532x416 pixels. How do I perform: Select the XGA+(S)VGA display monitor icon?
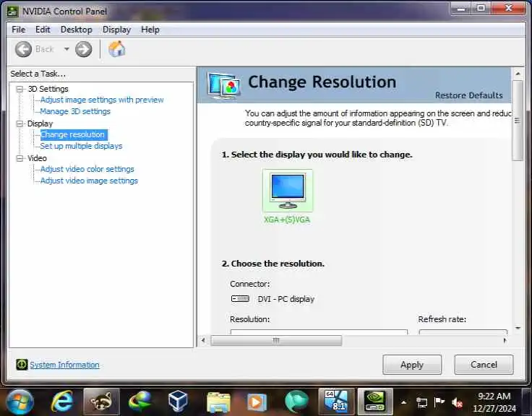[288, 191]
